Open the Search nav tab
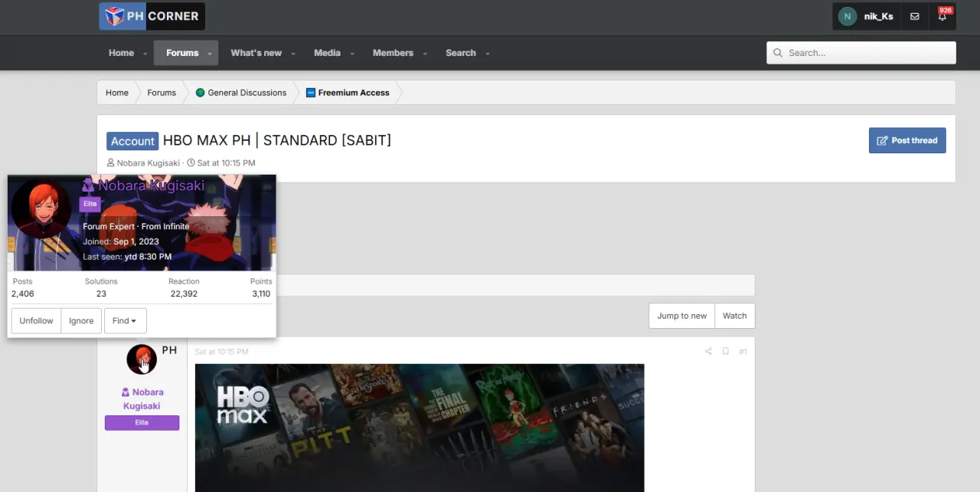980x492 pixels. pyautogui.click(x=461, y=53)
